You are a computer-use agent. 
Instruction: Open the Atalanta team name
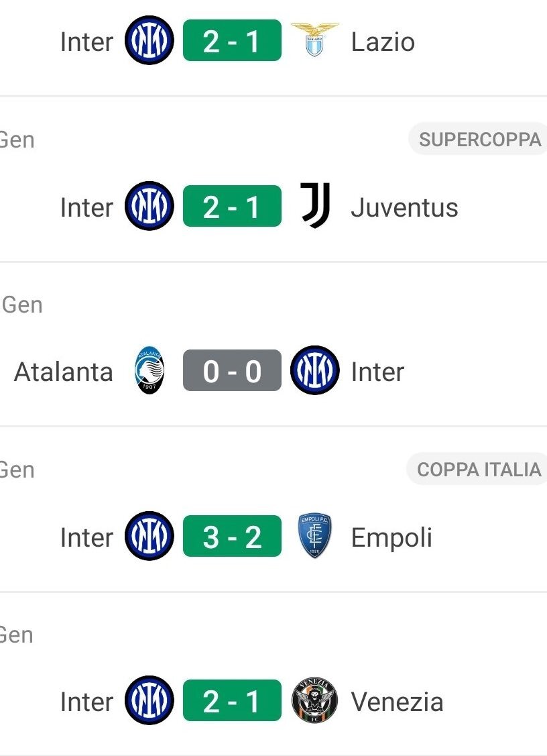pos(64,372)
